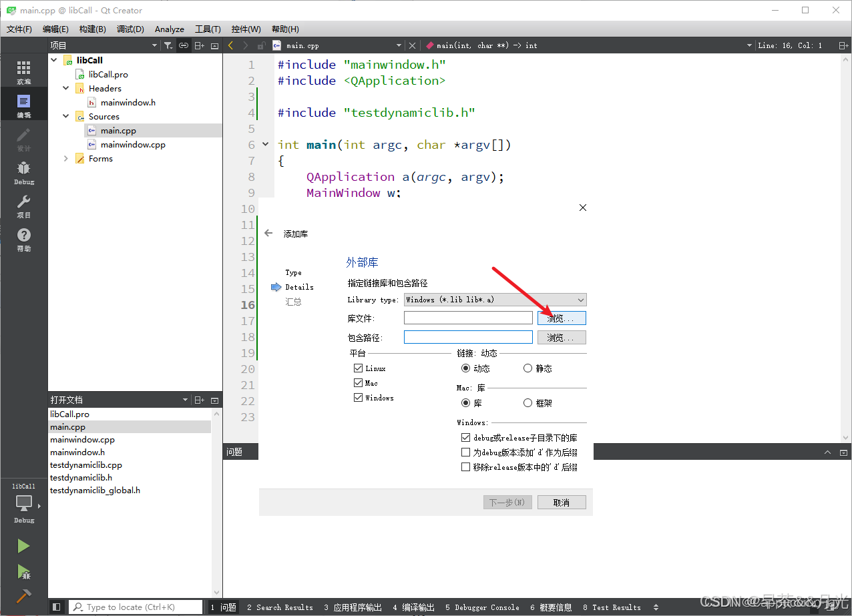Screen dimensions: 852x616
Task: Open output pane selector arrows
Action: (x=656, y=607)
